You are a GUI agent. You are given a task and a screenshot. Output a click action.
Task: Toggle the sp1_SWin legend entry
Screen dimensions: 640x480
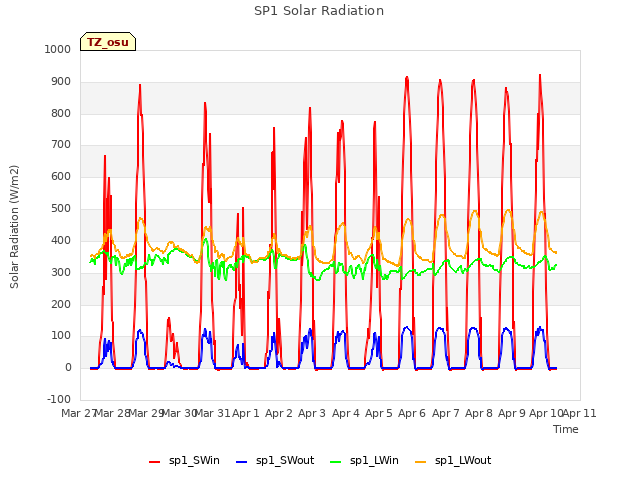coord(184,460)
